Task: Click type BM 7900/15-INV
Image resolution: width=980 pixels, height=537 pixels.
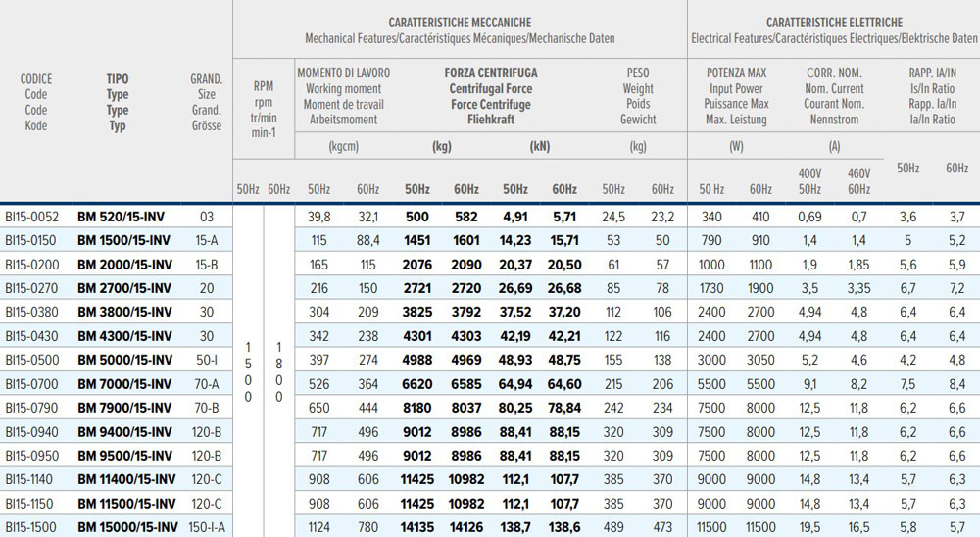Action: coord(124,408)
